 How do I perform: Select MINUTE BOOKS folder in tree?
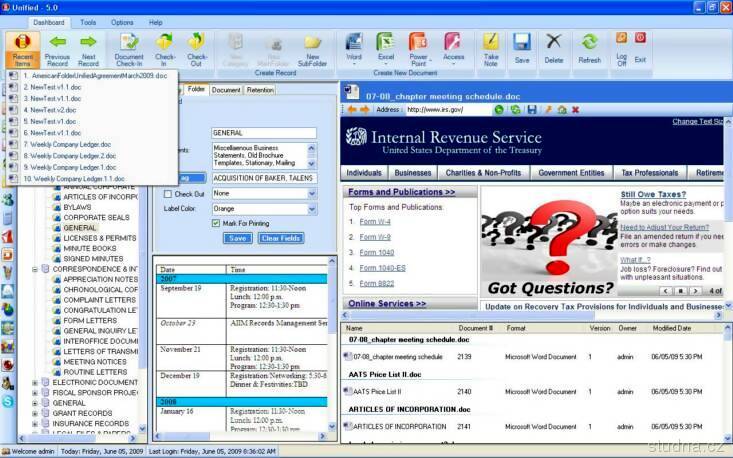[x=90, y=248]
